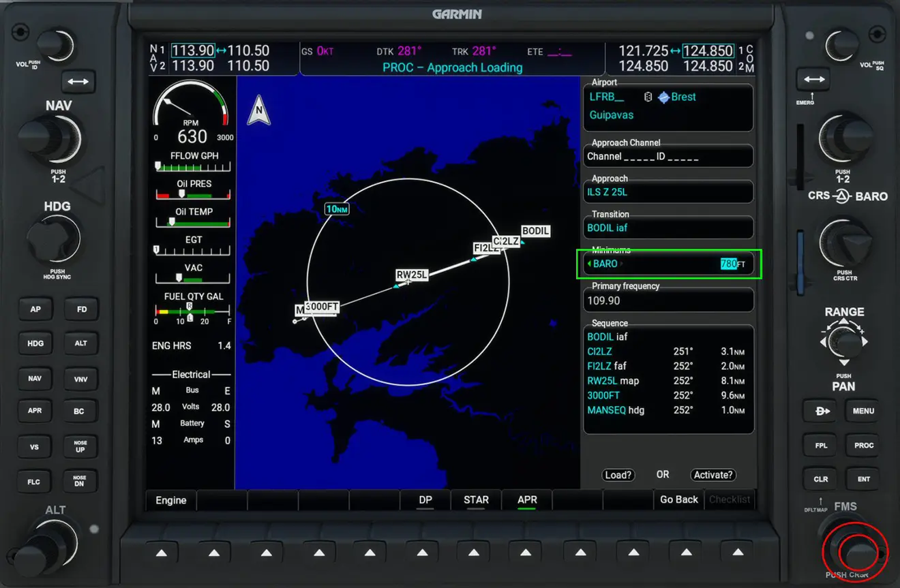Screen dimensions: 900x588
Task: Click the NAV frequency swap arrow button
Action: (x=78, y=82)
